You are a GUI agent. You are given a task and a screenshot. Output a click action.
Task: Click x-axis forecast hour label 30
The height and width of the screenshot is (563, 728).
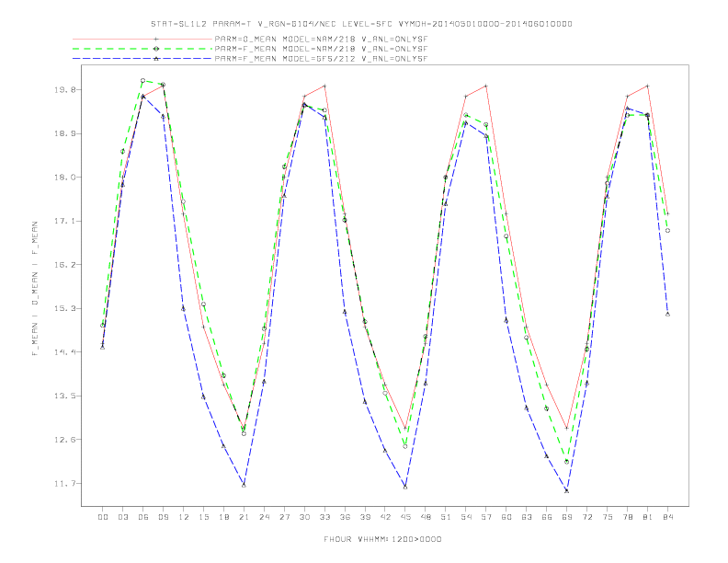point(304,517)
